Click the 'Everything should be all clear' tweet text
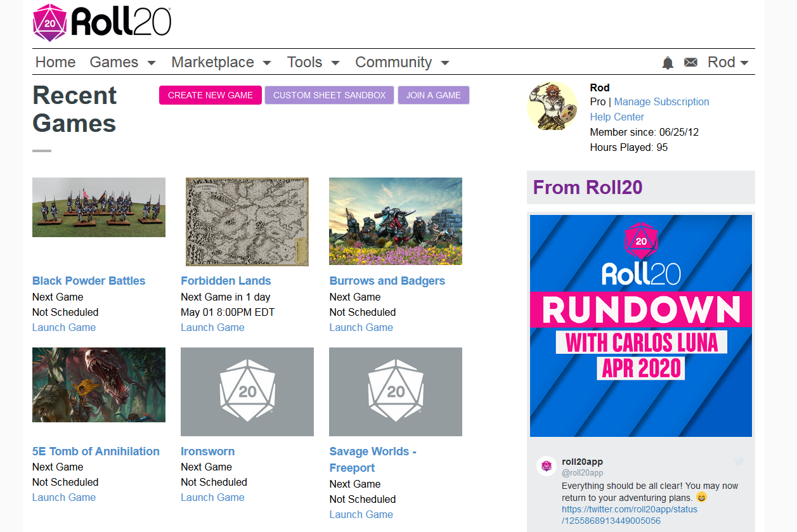The image size is (797, 532). 650,491
